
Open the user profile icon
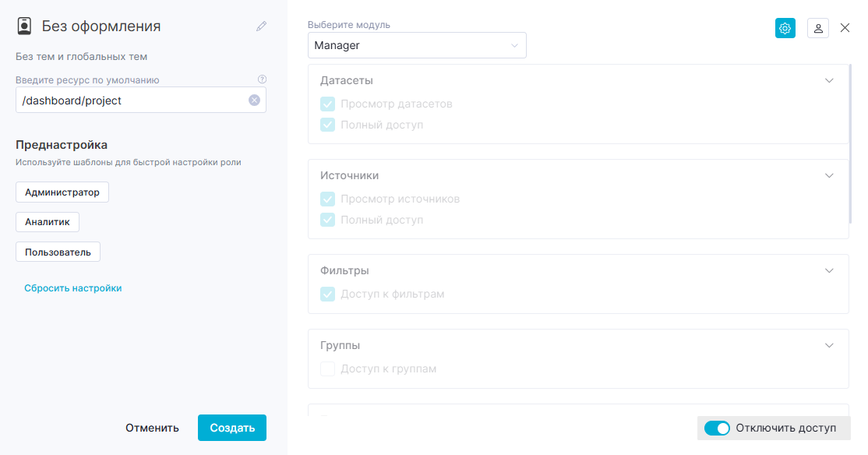point(818,28)
